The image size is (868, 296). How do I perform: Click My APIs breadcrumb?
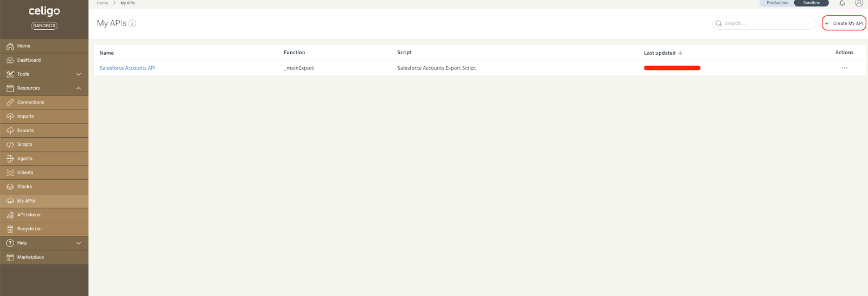coord(127,3)
